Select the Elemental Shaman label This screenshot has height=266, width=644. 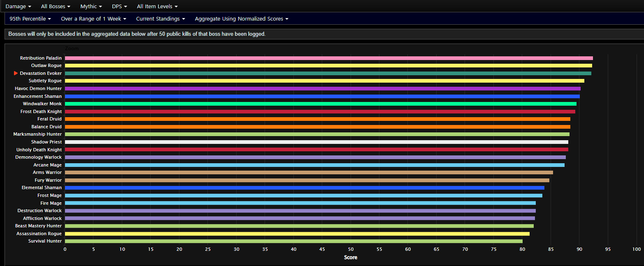coord(42,188)
